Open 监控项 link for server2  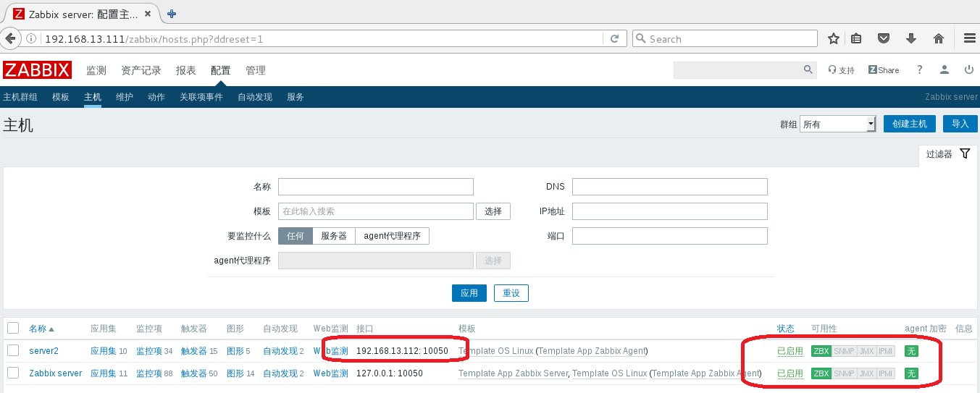[149, 351]
